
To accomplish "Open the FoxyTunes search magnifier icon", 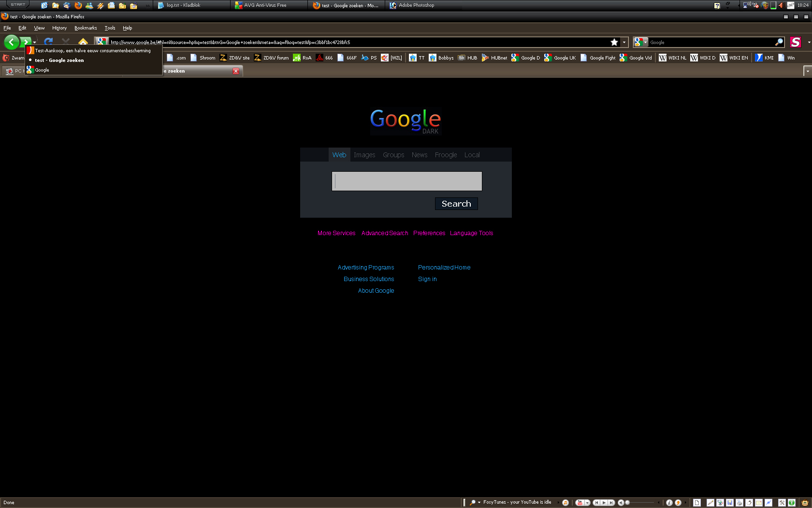I will pyautogui.click(x=472, y=503).
